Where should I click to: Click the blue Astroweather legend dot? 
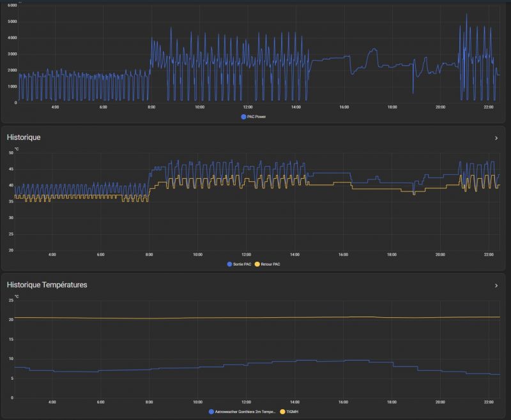pyautogui.click(x=212, y=412)
